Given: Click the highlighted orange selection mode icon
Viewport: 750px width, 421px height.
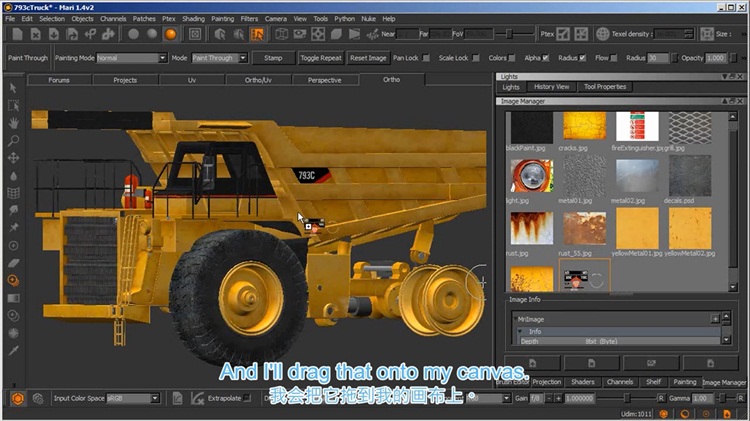Looking at the screenshot, I should click(x=257, y=34).
